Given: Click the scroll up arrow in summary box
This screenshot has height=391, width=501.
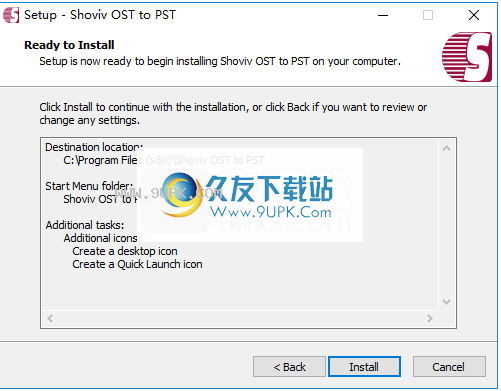Looking at the screenshot, I should [446, 148].
